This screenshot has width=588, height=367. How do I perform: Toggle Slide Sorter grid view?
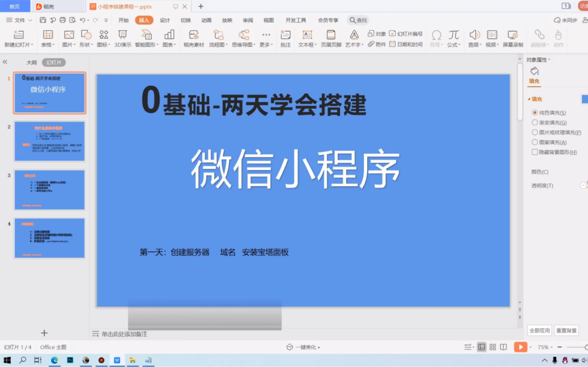tap(493, 347)
